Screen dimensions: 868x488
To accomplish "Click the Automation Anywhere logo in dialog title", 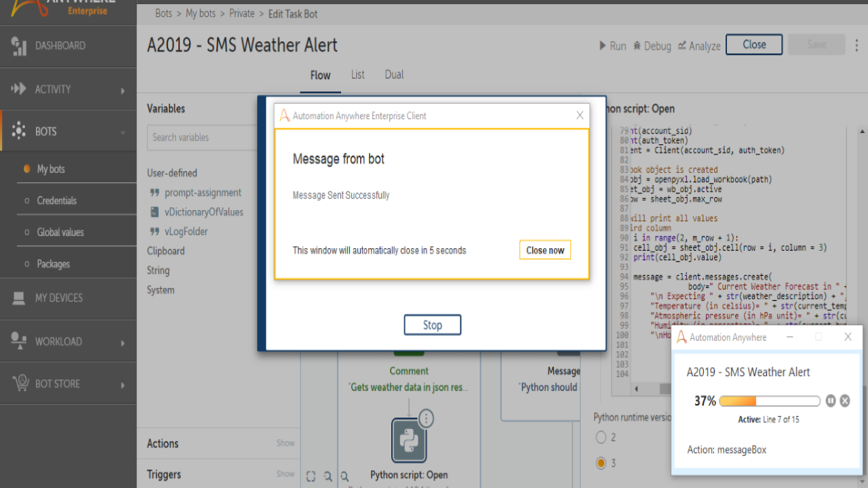I will (x=285, y=115).
